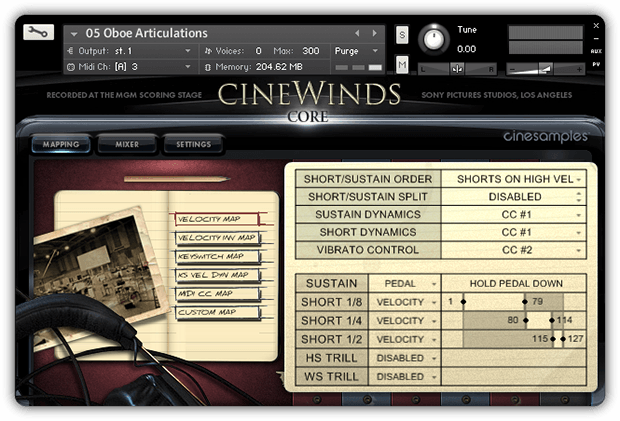
Task: Go to previous instrument with left arrow
Action: [357, 34]
